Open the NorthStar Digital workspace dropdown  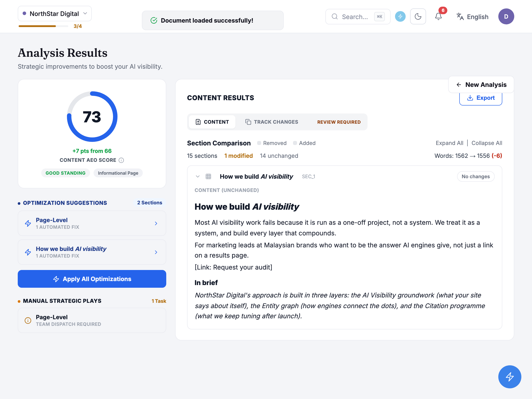[55, 14]
